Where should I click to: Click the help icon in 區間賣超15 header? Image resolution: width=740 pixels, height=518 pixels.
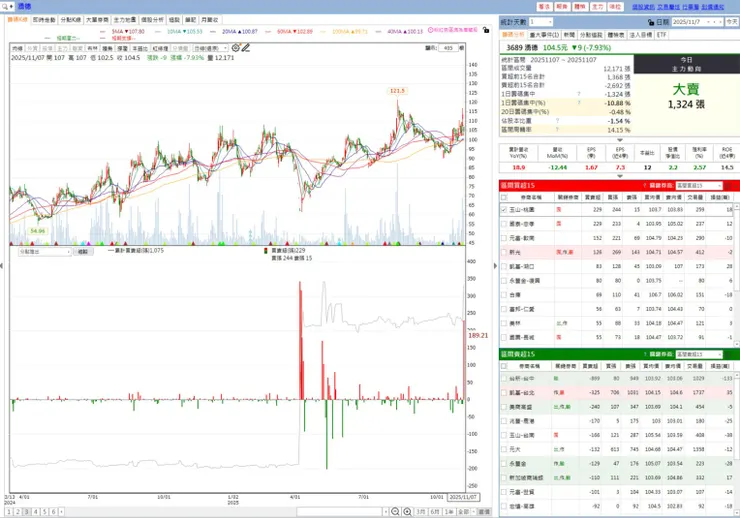coord(645,354)
